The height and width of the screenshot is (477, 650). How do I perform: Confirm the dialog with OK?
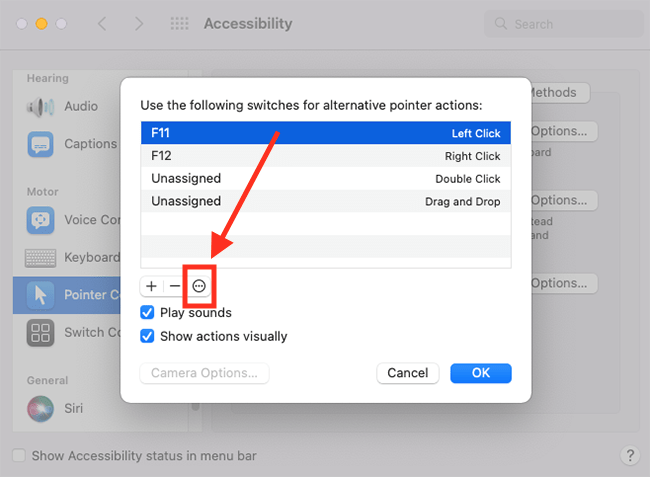point(481,373)
